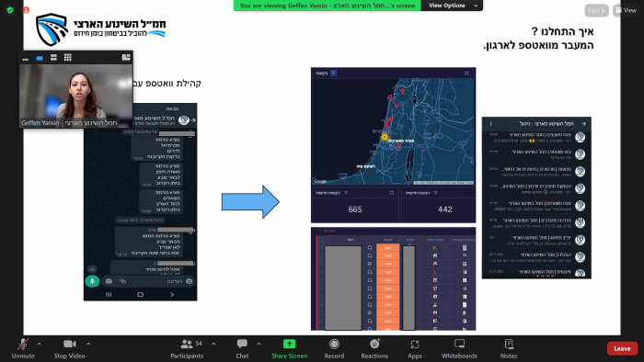Open the Participants panel
The height and width of the screenshot is (362, 644).
tap(187, 348)
